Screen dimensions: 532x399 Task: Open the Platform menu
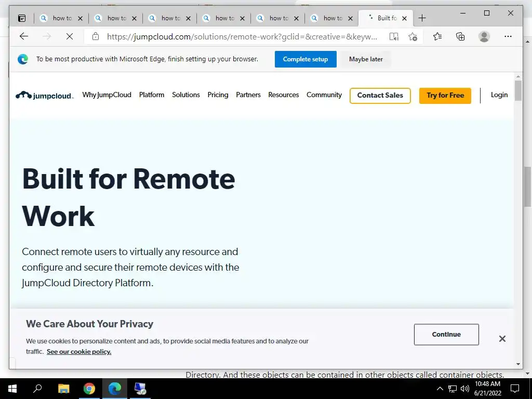(152, 95)
